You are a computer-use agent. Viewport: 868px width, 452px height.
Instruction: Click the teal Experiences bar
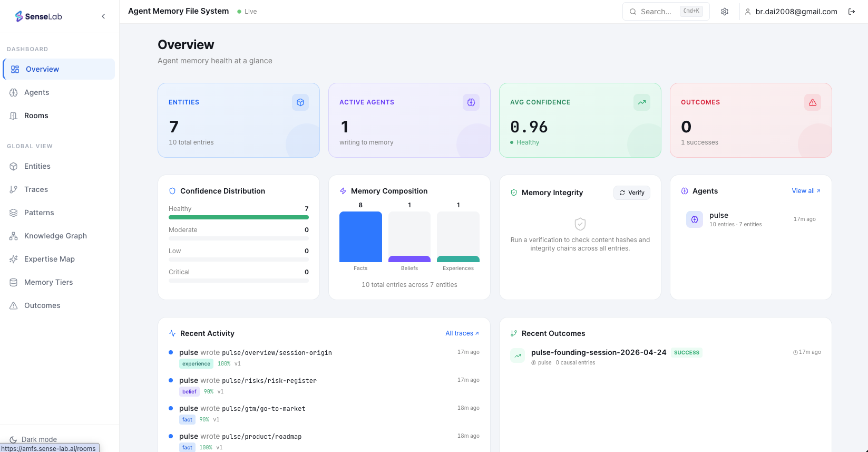[x=458, y=259]
